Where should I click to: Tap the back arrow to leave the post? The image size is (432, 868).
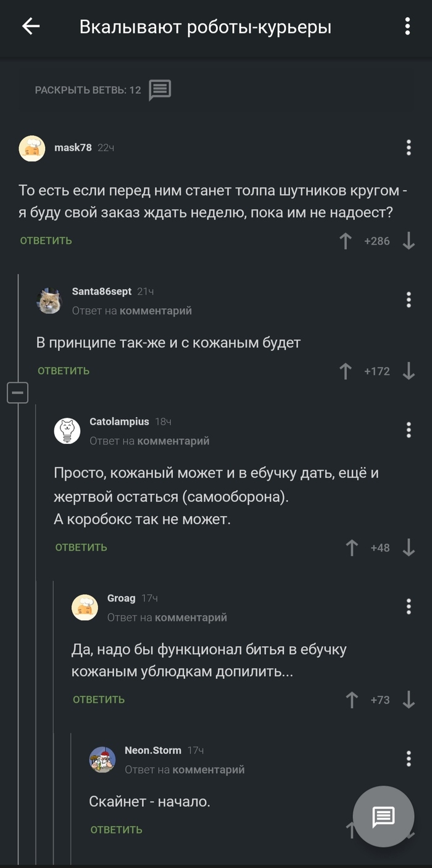click(30, 27)
